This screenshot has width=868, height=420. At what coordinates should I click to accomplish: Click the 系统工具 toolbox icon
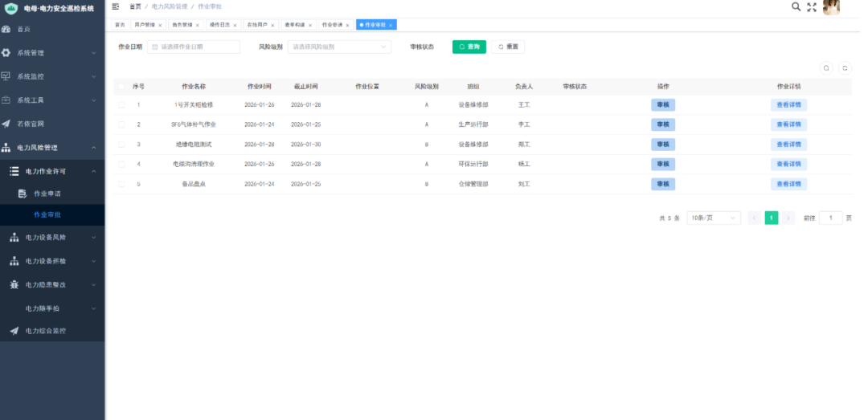[x=6, y=100]
